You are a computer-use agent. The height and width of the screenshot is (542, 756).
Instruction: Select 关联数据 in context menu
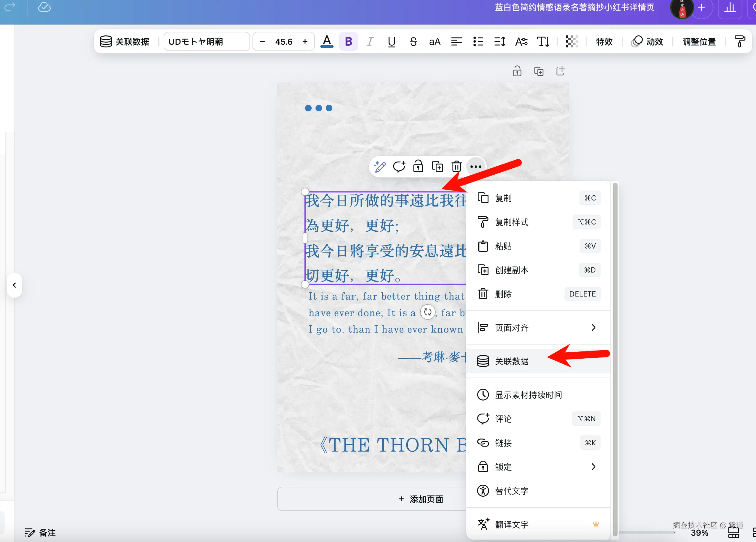tap(511, 361)
